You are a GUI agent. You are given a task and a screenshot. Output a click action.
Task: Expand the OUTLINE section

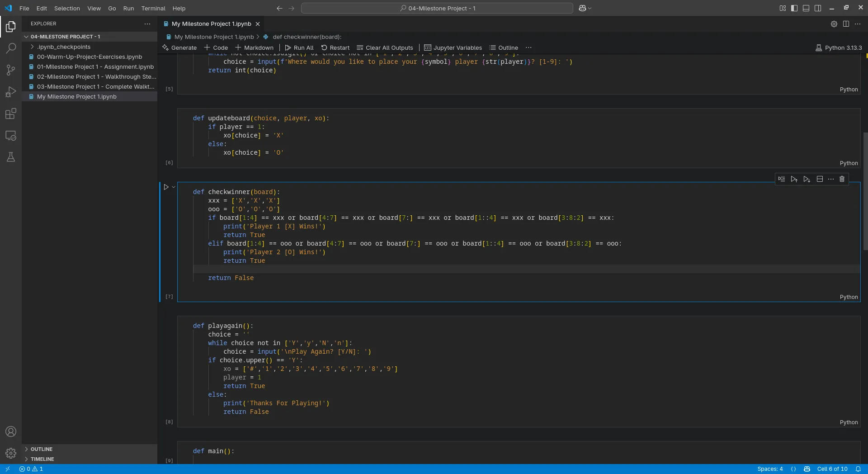coord(90,449)
